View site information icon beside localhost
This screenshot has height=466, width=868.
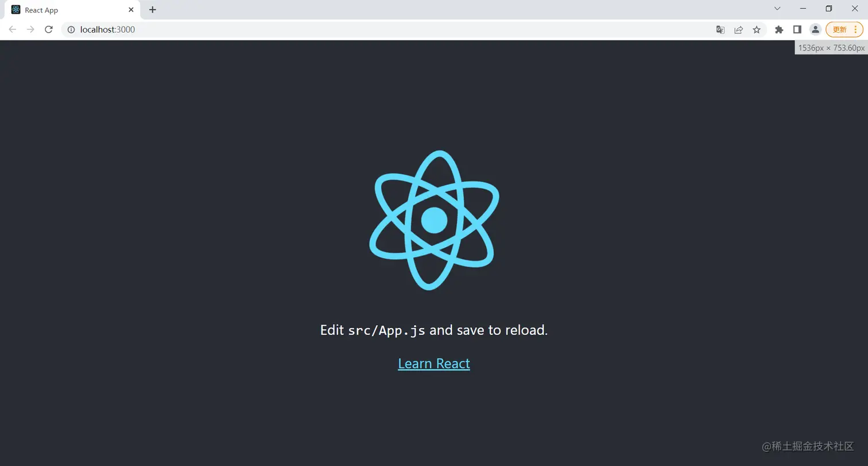point(71,29)
